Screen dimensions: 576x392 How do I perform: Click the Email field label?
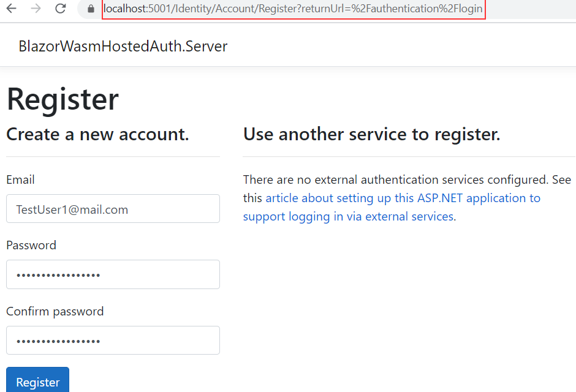(x=20, y=179)
